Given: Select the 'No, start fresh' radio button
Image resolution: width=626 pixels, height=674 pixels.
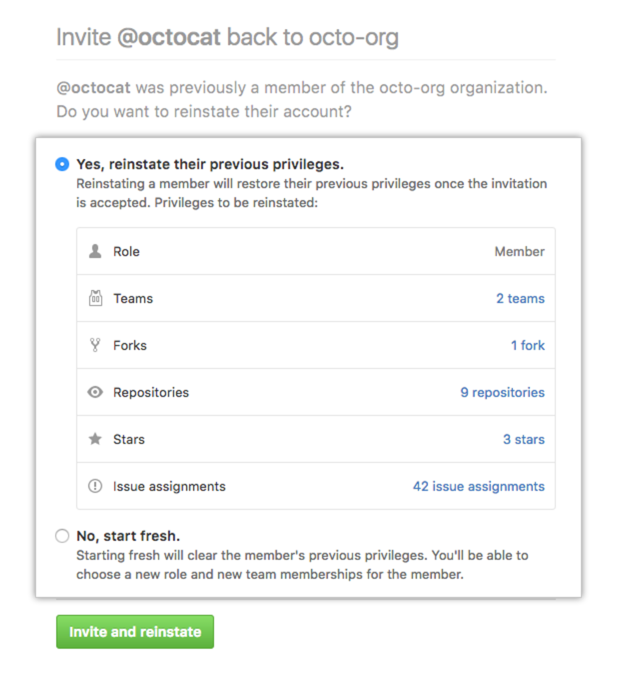Looking at the screenshot, I should click(x=62, y=536).
